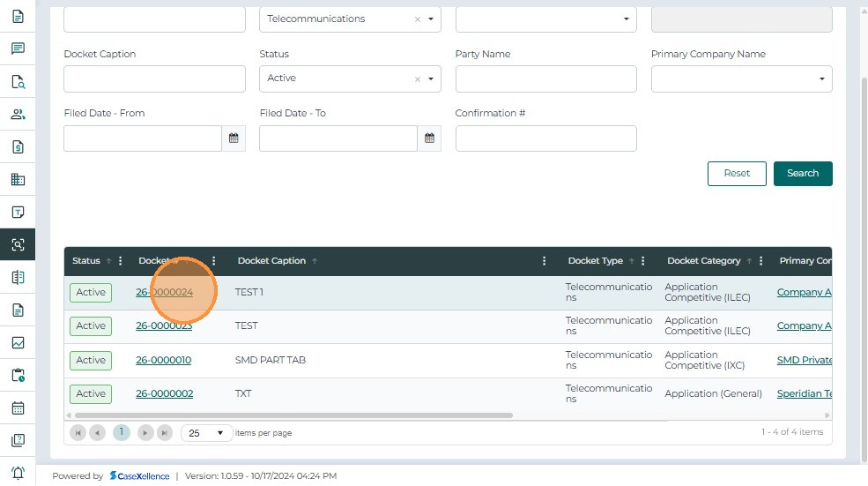Open the line chart reports sidebar icon
Screen dimensions: 868x486
[x=18, y=342]
